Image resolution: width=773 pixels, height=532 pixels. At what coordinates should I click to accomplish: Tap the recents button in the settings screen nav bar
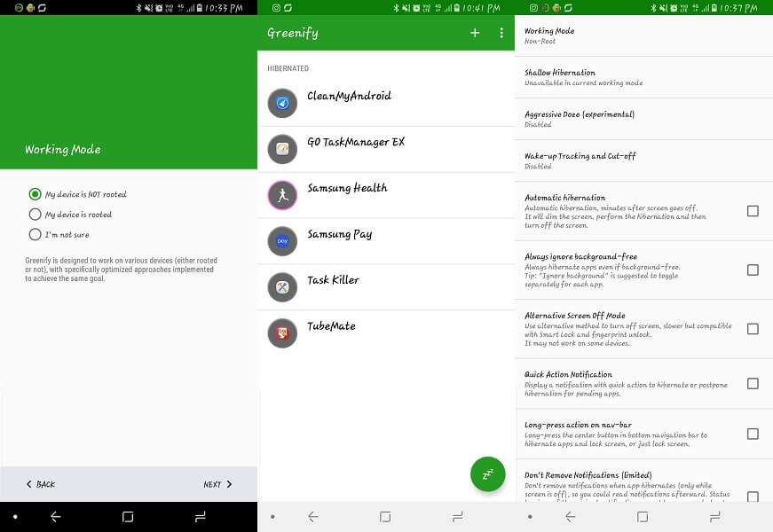714,517
